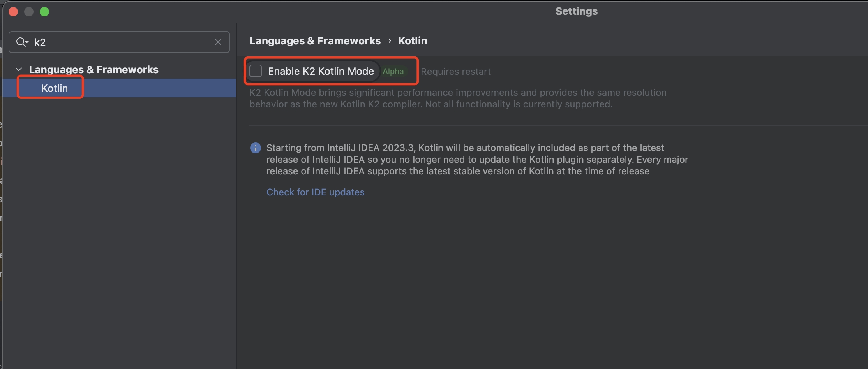The width and height of the screenshot is (868, 369).
Task: Focus the settings search input containing k2
Action: point(119,42)
